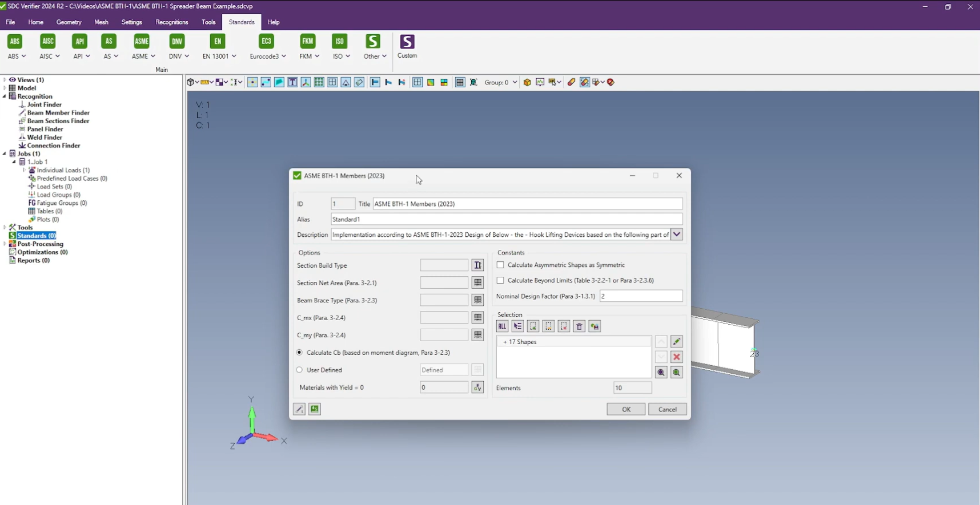The width and height of the screenshot is (980, 505).
Task: Open the DNV standards button
Action: pos(178,47)
